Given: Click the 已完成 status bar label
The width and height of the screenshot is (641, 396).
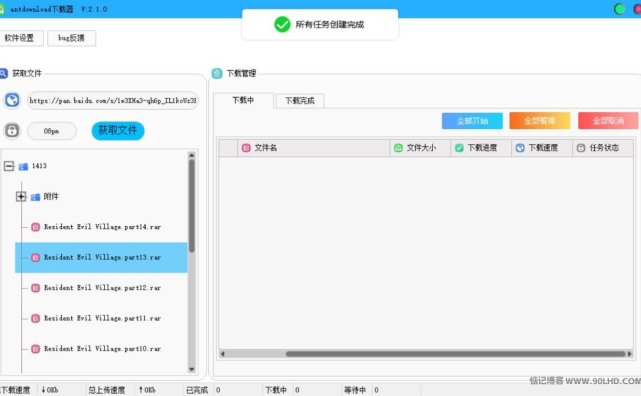Looking at the screenshot, I should (x=197, y=390).
